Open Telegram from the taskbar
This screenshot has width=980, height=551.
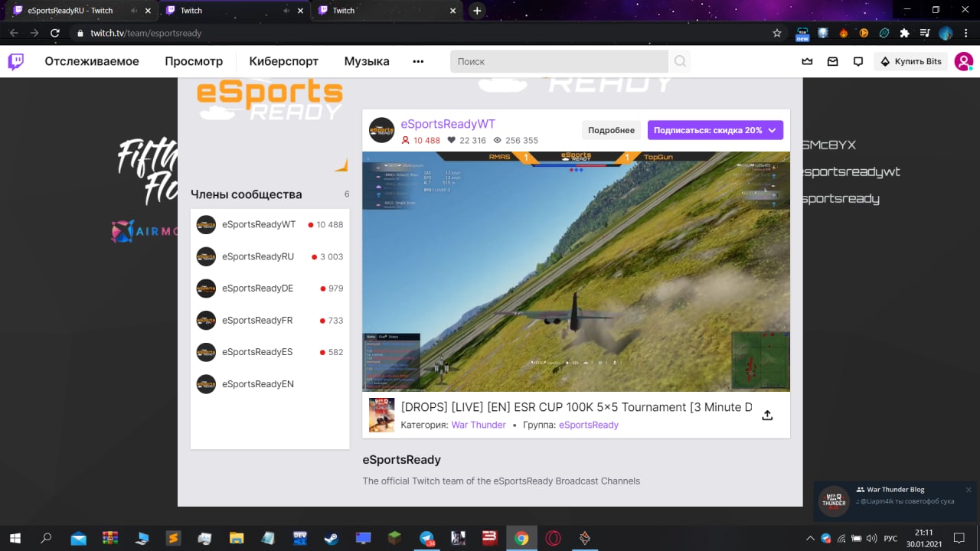tap(426, 538)
